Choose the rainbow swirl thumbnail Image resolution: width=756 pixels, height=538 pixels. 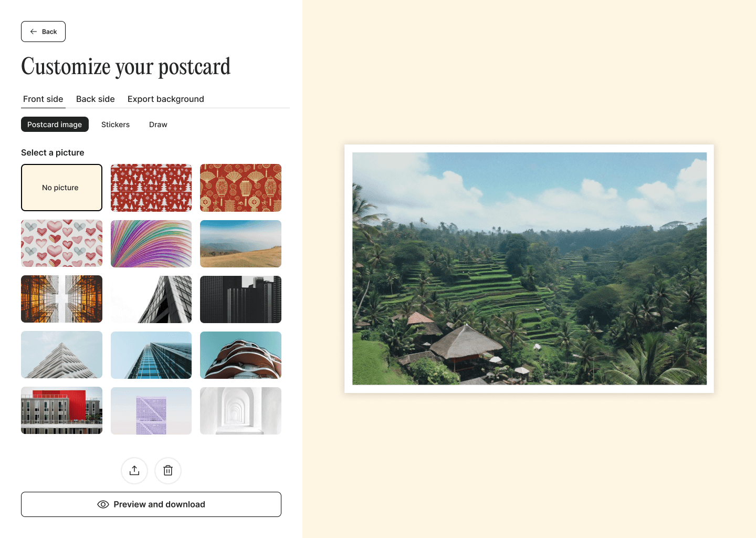click(x=151, y=244)
